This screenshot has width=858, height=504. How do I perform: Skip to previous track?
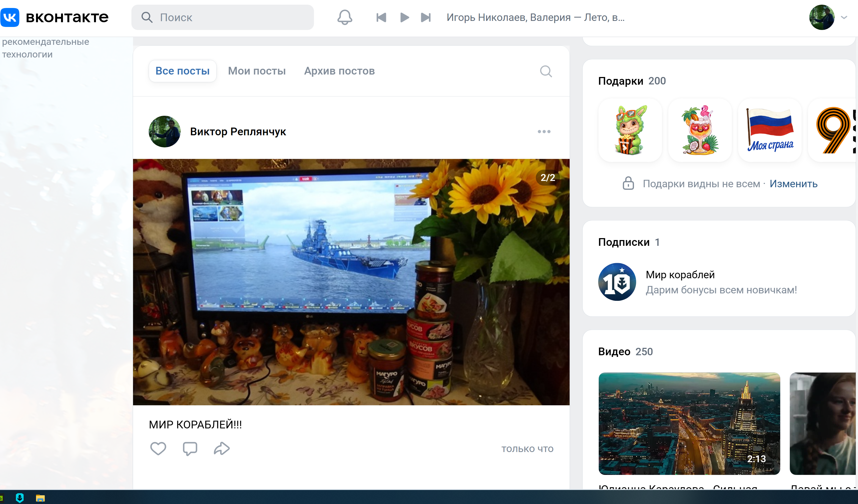click(381, 17)
